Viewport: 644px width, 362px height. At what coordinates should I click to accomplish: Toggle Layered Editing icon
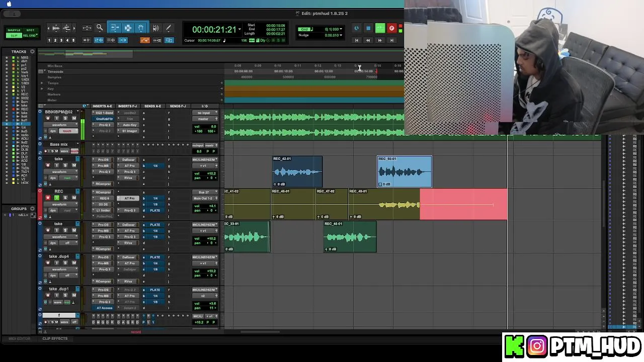(x=169, y=40)
